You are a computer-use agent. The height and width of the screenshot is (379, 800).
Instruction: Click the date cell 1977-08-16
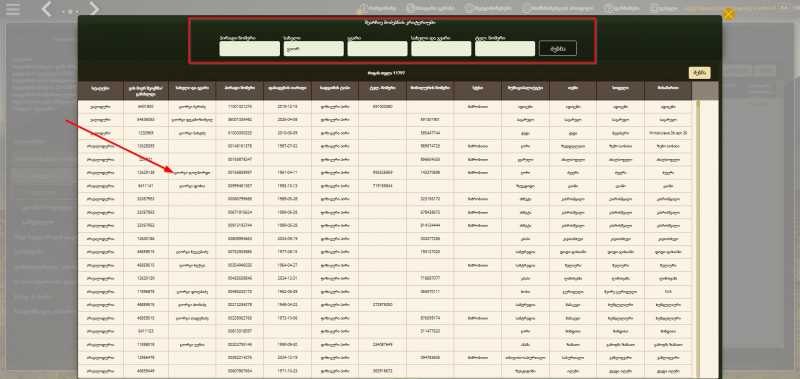(x=287, y=252)
